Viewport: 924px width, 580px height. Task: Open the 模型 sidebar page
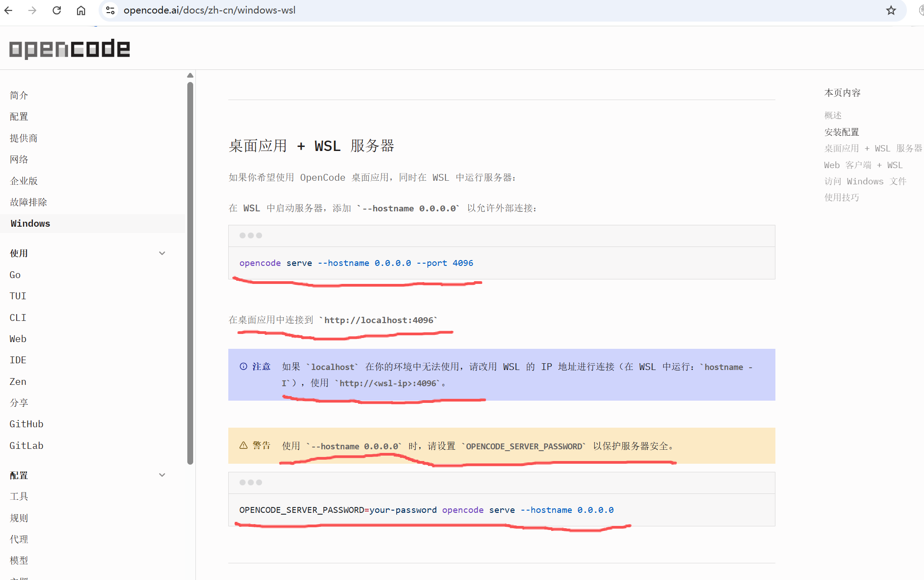(x=19, y=561)
